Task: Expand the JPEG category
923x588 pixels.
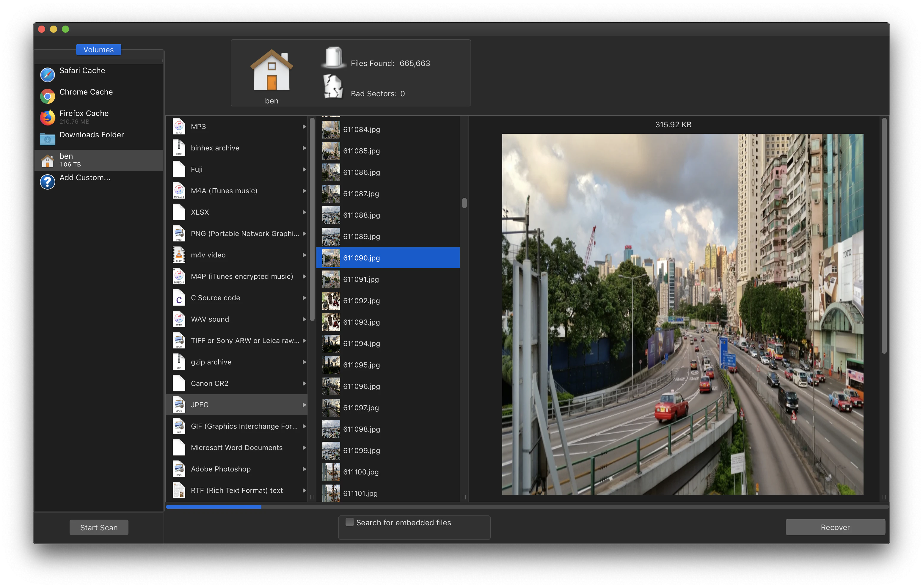Action: pyautogui.click(x=304, y=404)
